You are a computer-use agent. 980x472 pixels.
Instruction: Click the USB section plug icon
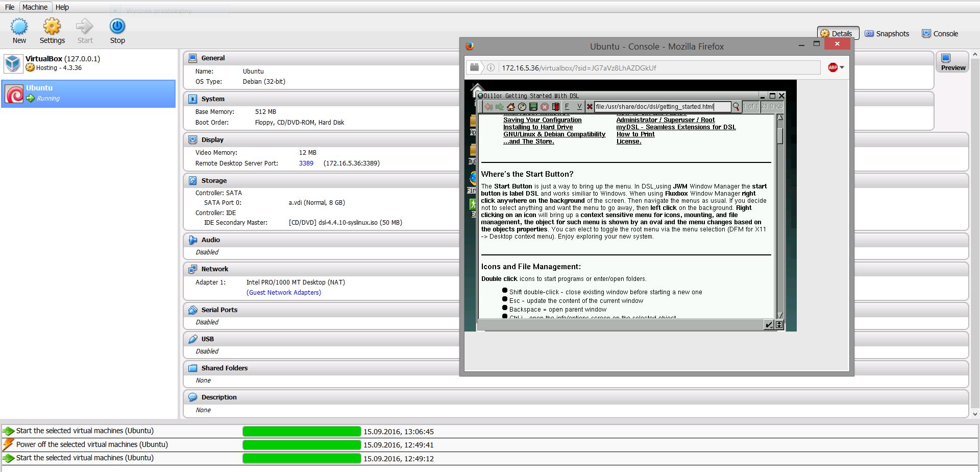pos(192,339)
